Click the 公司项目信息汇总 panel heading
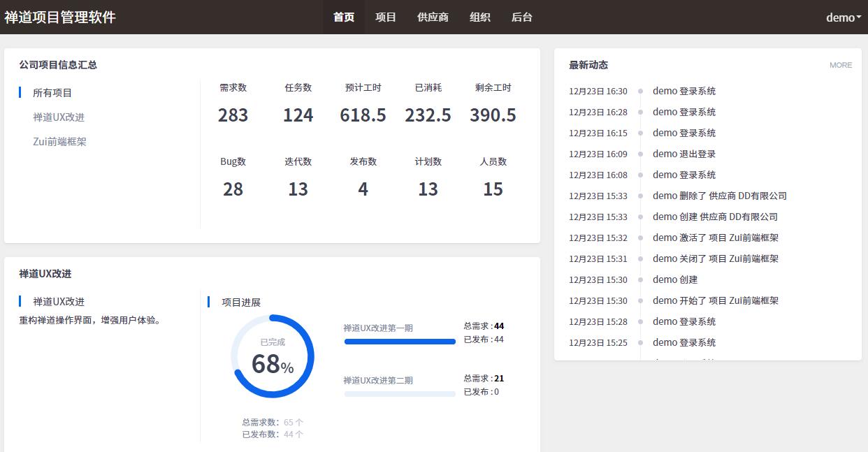The image size is (868, 452). (x=58, y=65)
